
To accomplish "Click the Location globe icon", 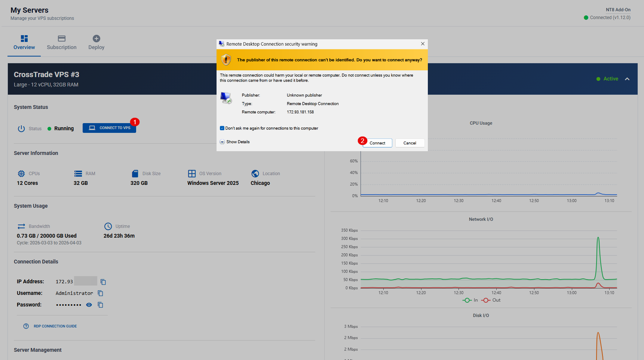I will point(255,174).
